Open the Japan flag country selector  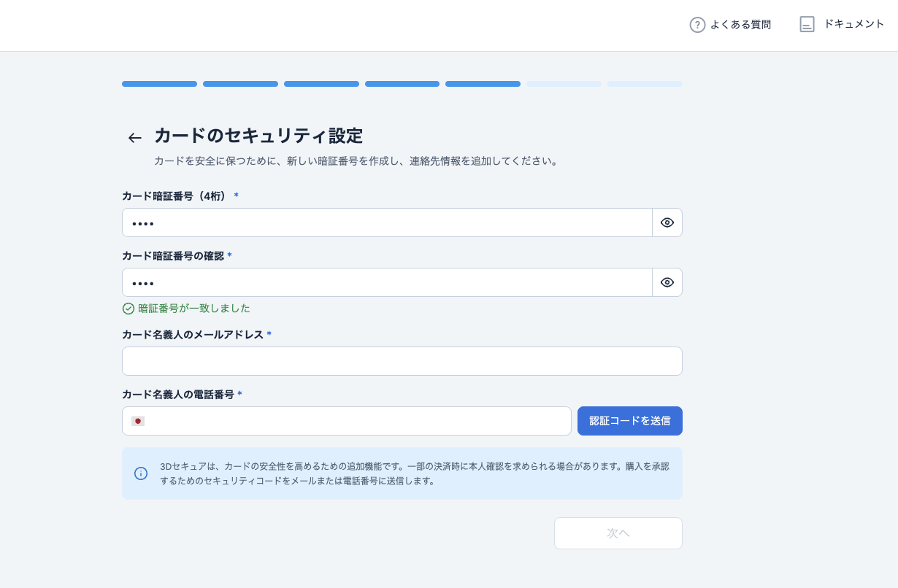click(138, 421)
